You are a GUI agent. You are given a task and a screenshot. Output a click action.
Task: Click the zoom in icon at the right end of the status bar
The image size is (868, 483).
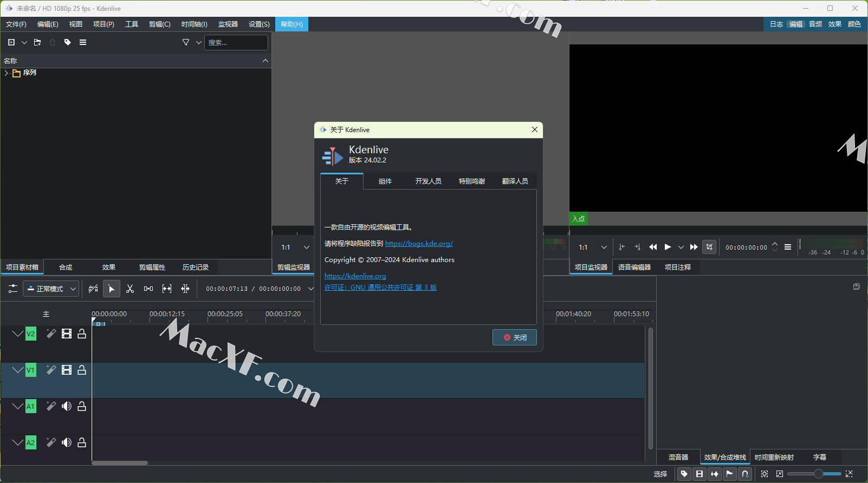pyautogui.click(x=849, y=474)
